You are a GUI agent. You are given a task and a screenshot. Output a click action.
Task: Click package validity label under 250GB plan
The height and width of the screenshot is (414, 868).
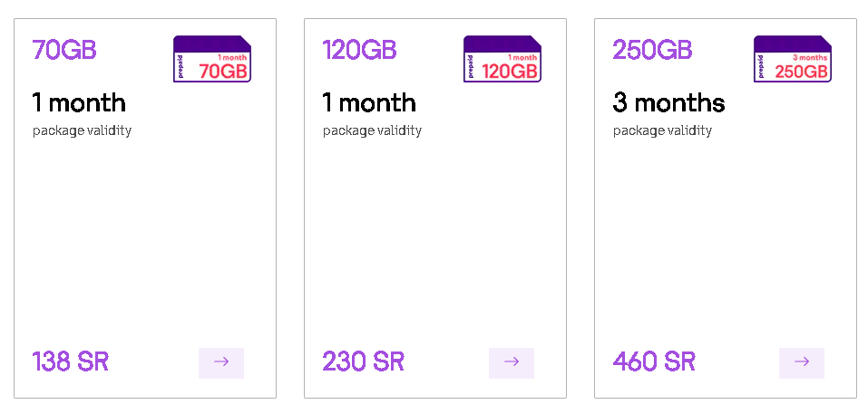click(662, 130)
